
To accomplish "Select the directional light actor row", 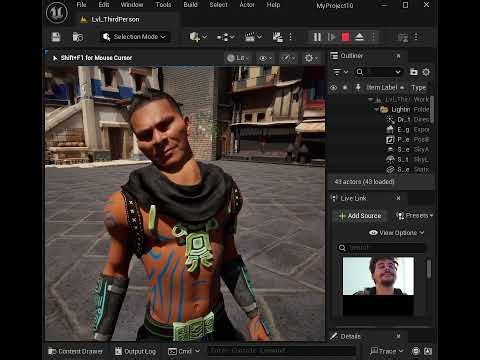I will tap(380, 119).
